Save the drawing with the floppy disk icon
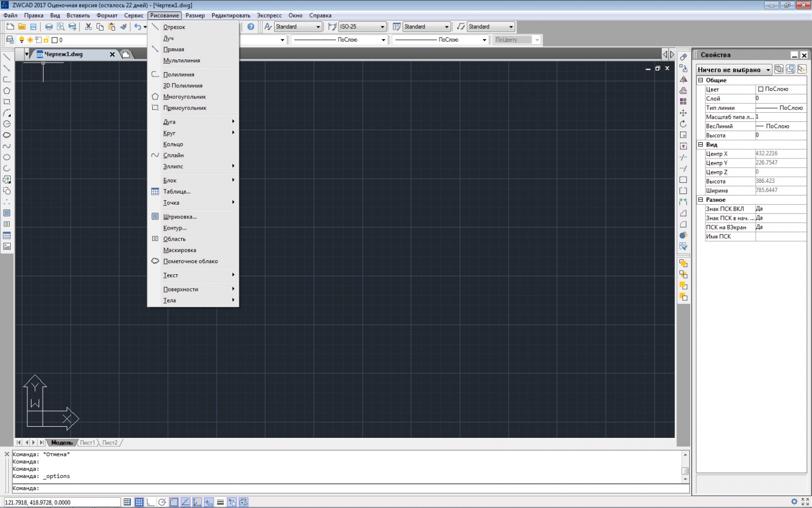 pos(33,26)
